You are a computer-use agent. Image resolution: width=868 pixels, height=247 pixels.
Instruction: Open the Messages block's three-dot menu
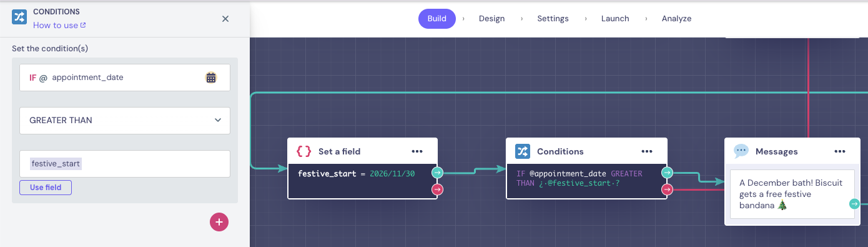tap(840, 151)
